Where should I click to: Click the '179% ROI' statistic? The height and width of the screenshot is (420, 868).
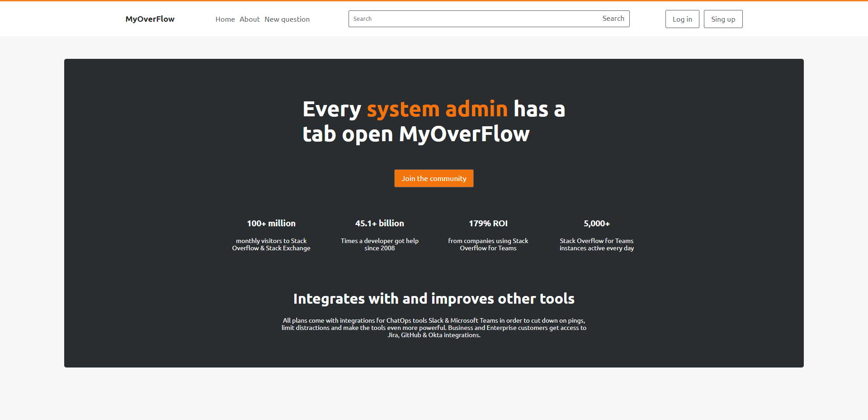(488, 223)
